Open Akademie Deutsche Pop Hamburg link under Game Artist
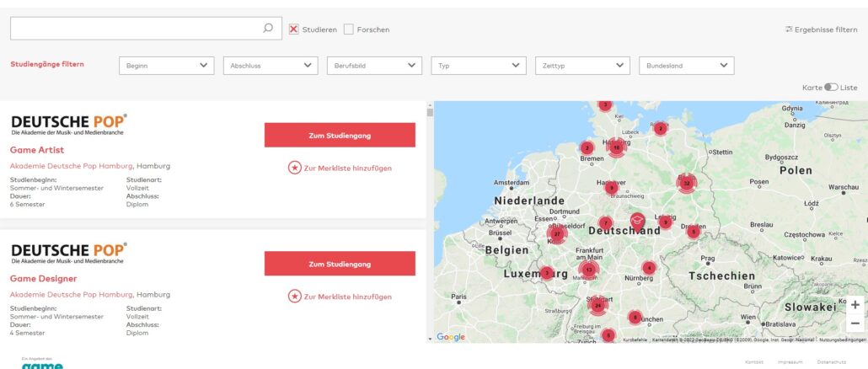 click(72, 166)
